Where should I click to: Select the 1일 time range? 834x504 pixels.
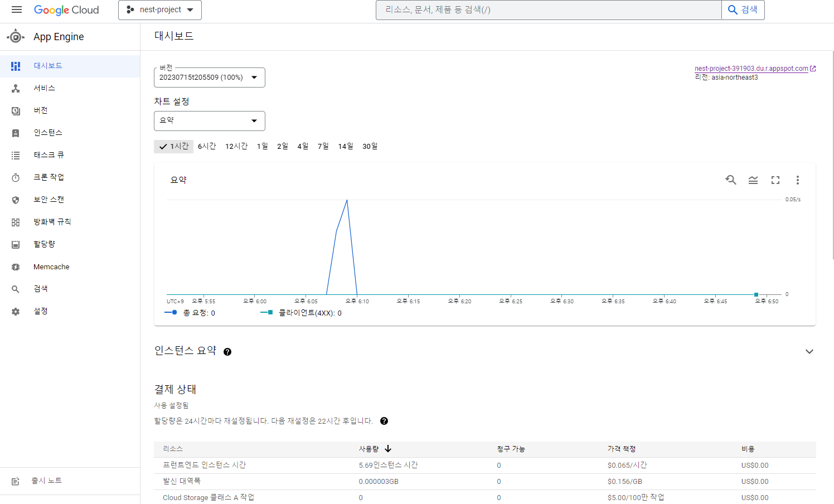(263, 146)
